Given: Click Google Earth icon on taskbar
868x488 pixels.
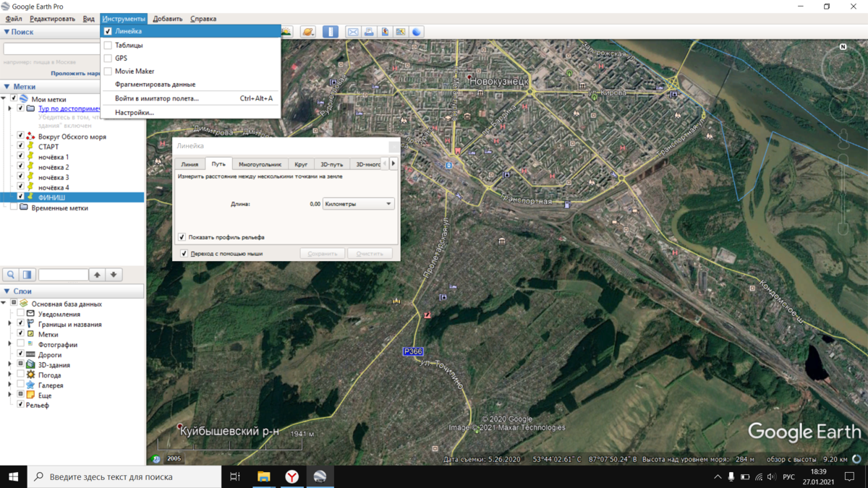Looking at the screenshot, I should 320,476.
